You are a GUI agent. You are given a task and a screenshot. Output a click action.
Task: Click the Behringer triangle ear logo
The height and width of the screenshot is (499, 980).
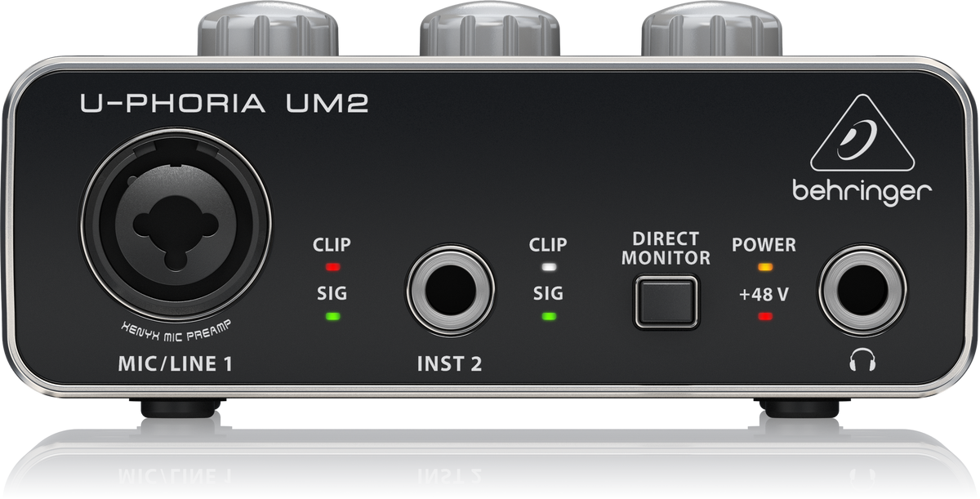point(859,132)
